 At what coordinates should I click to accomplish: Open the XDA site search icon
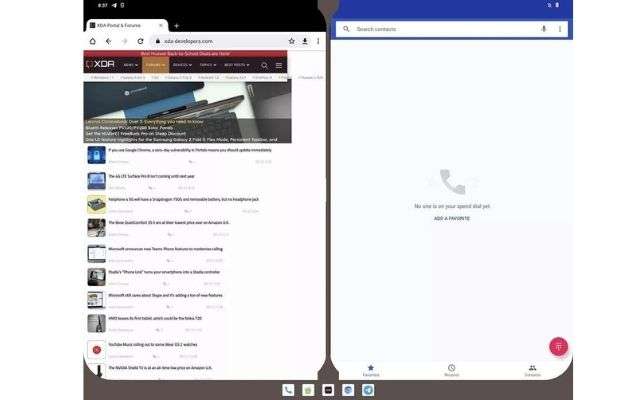264,65
